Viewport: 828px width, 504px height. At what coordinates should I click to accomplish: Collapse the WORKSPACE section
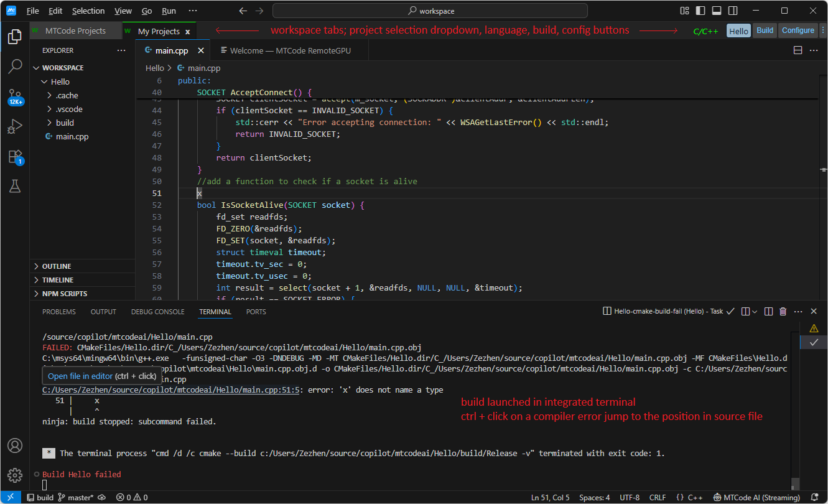point(82,68)
